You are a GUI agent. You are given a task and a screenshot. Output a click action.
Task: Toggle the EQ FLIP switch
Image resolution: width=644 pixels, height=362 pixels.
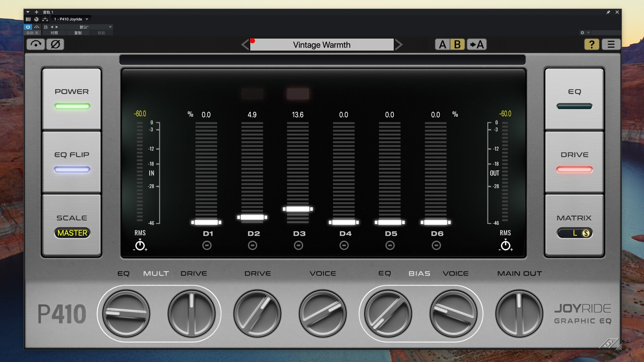pos(72,162)
